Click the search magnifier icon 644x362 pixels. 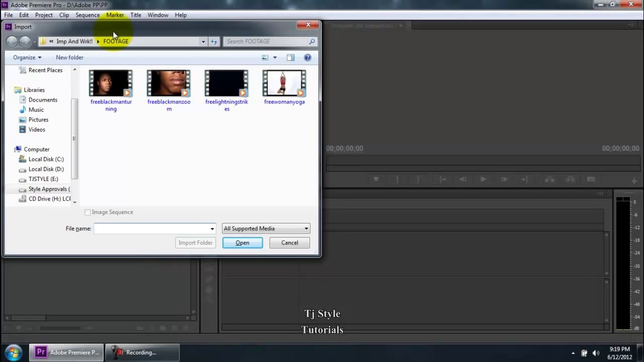pos(312,42)
